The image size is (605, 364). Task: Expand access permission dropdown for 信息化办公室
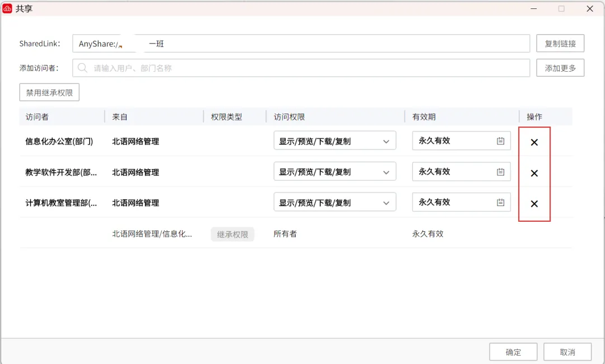(334, 141)
